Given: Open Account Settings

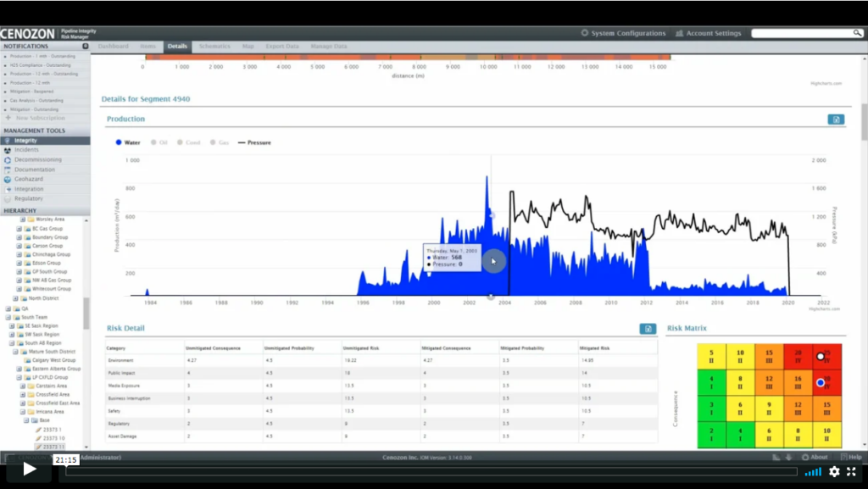Looking at the screenshot, I should coord(709,33).
